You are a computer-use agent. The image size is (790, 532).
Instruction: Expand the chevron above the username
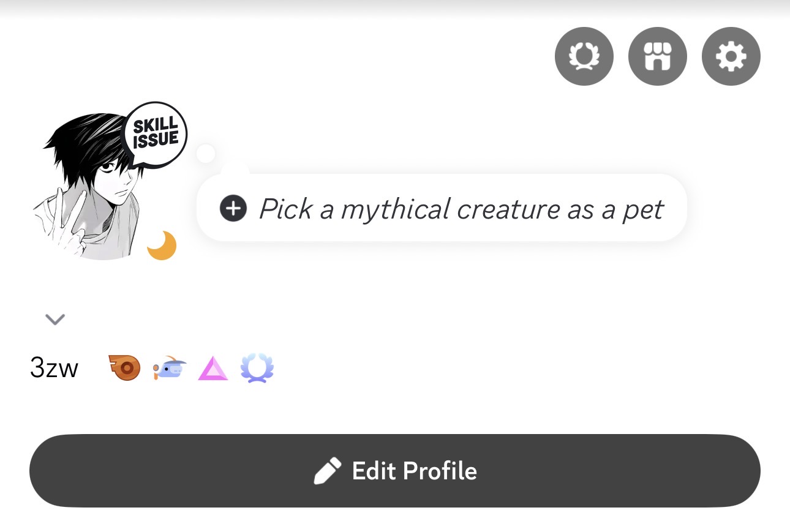tap(55, 319)
